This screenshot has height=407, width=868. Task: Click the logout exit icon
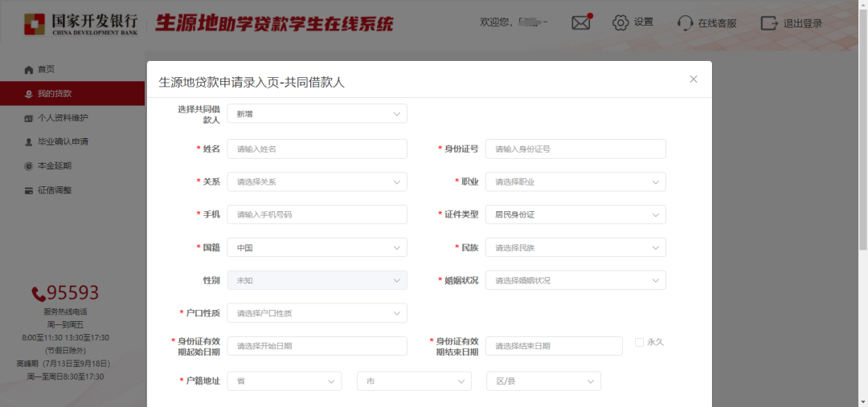[769, 22]
